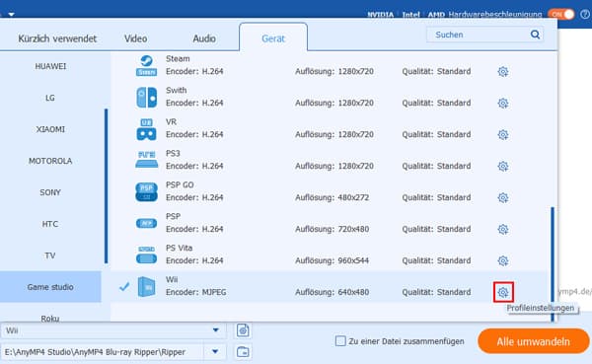The height and width of the screenshot is (364, 592).
Task: Open profile settings gear for PSP GO
Action: 502,198
